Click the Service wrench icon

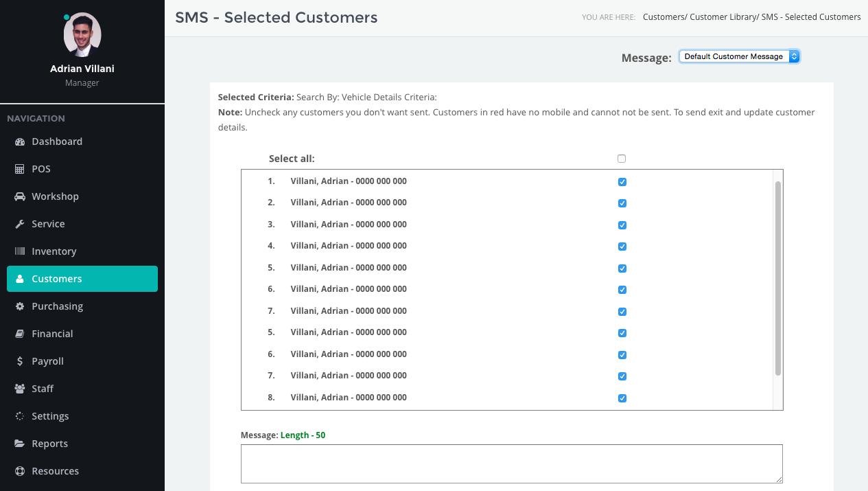click(19, 224)
